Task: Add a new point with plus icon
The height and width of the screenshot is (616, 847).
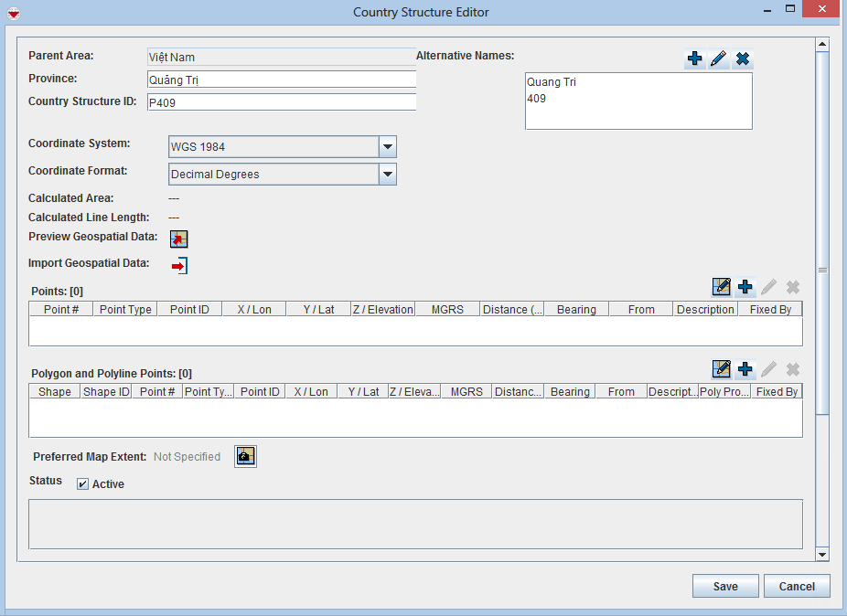Action: 745,287
